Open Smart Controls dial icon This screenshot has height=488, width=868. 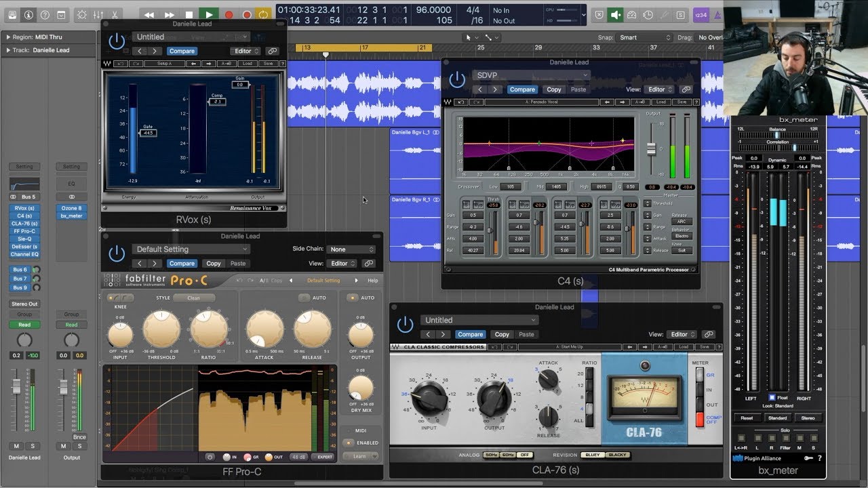[82, 14]
